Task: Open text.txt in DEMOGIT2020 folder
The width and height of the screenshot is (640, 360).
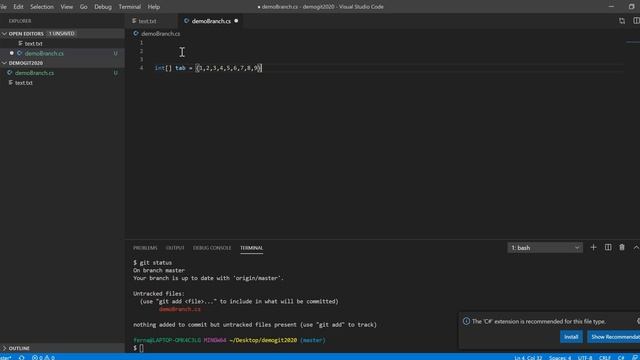Action: point(24,82)
